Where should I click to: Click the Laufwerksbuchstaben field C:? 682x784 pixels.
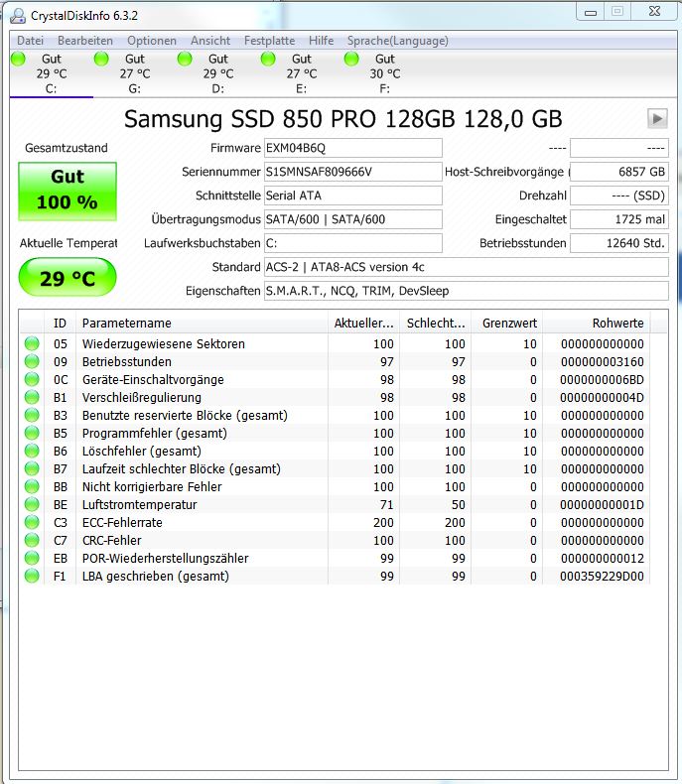[353, 243]
